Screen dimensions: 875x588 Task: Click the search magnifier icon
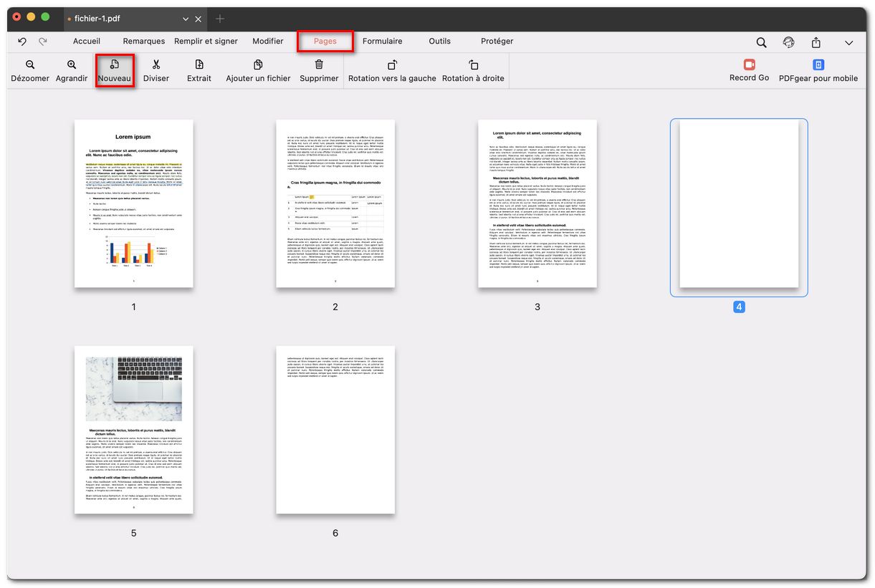click(761, 42)
